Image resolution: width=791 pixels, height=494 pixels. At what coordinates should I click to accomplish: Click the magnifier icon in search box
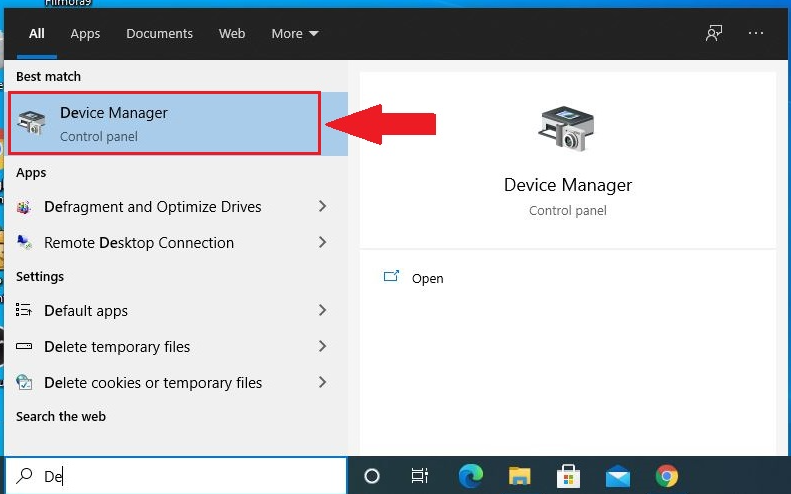click(24, 475)
